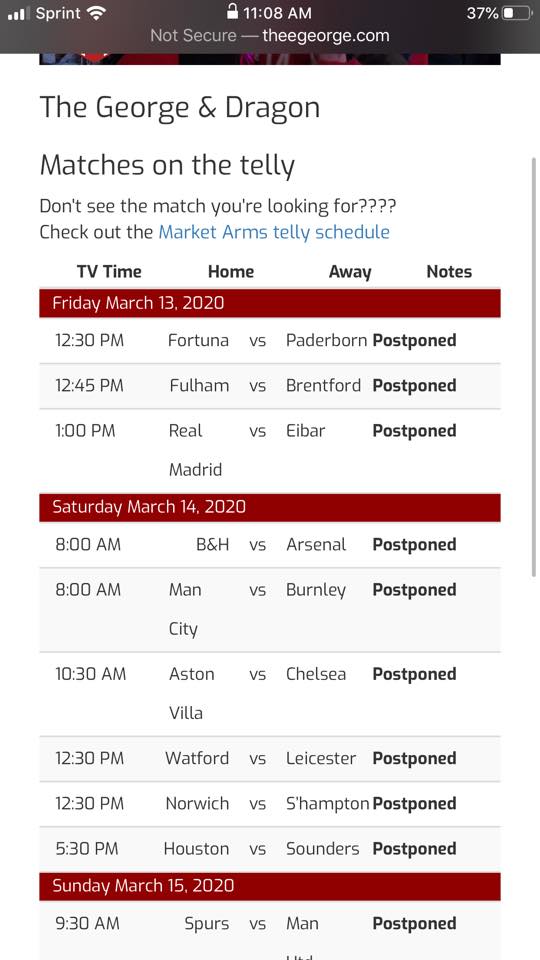This screenshot has height=960, width=540.
Task: Tap the theegeorge.com address bar
Action: (x=270, y=36)
